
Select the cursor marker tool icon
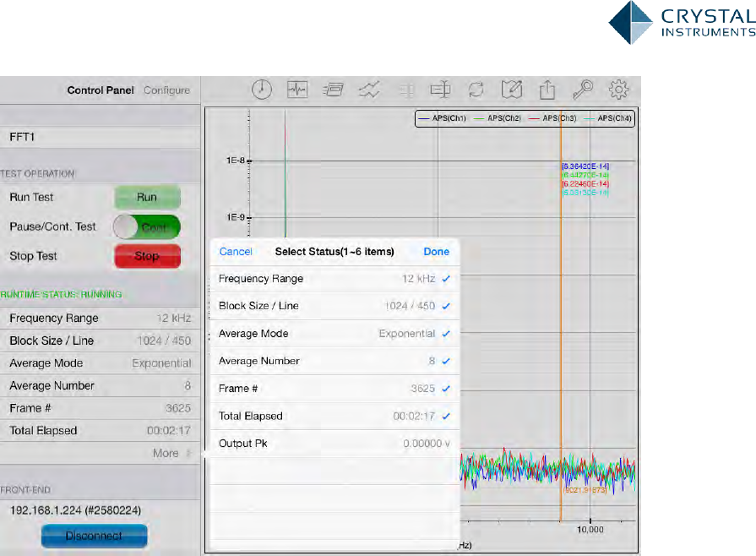click(440, 90)
